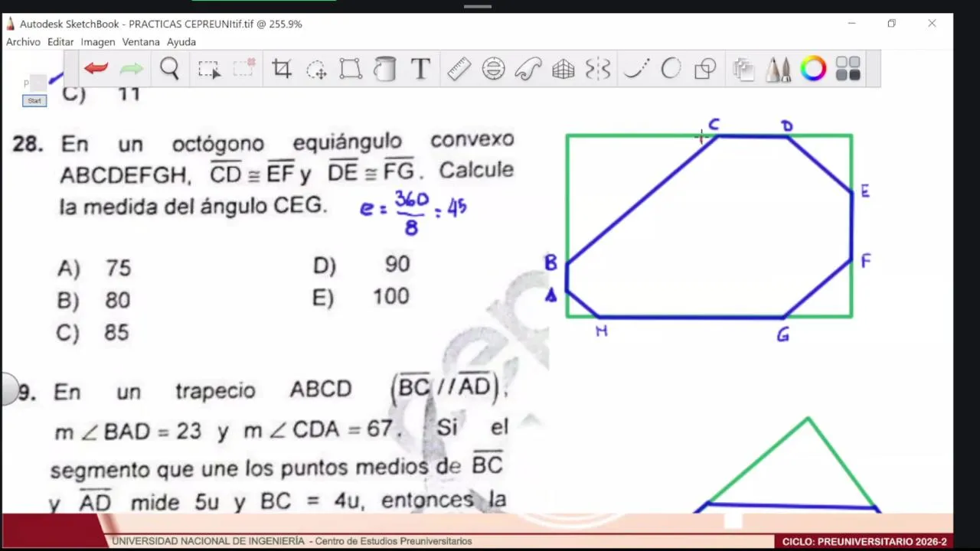Toggle the French Curve guide

tap(528, 69)
